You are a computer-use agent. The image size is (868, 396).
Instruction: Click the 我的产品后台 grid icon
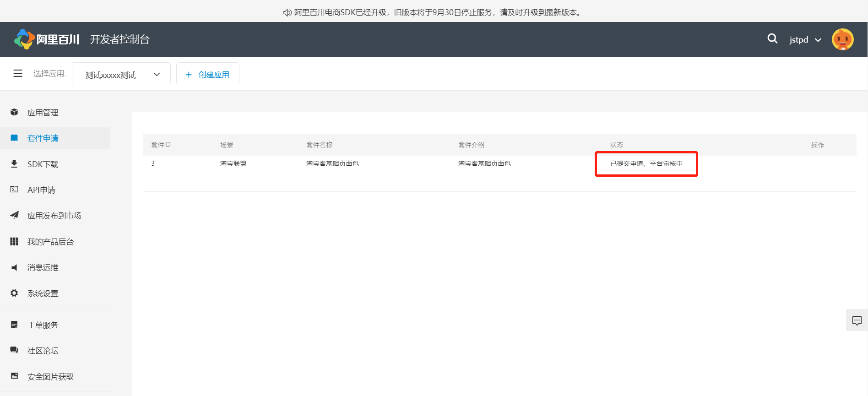(x=14, y=241)
